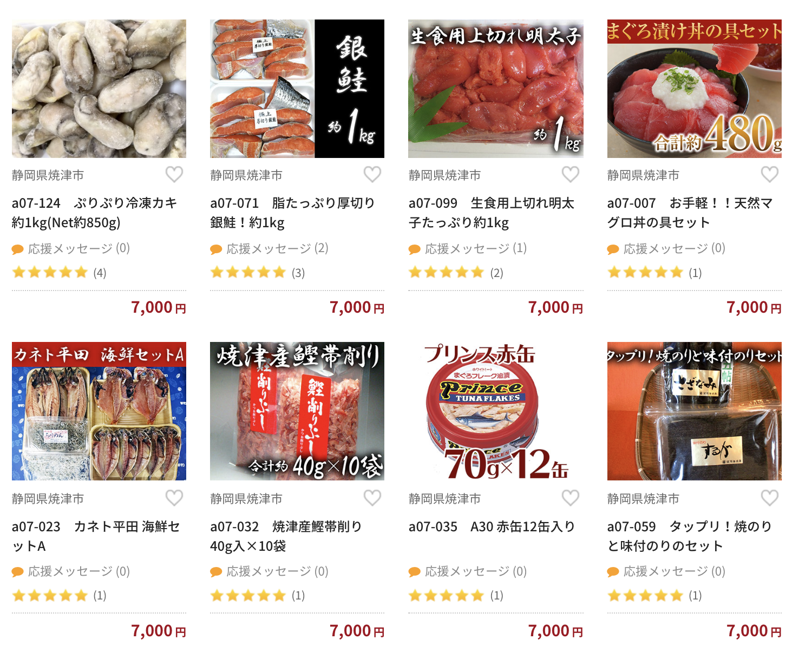Favorite the frozen oysters a07-124 heart

tap(174, 174)
